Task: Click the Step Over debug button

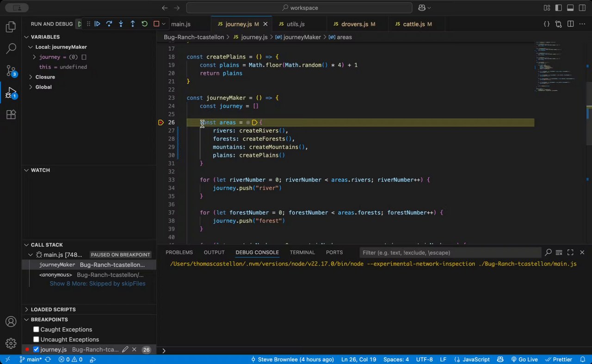Action: pyautogui.click(x=109, y=24)
